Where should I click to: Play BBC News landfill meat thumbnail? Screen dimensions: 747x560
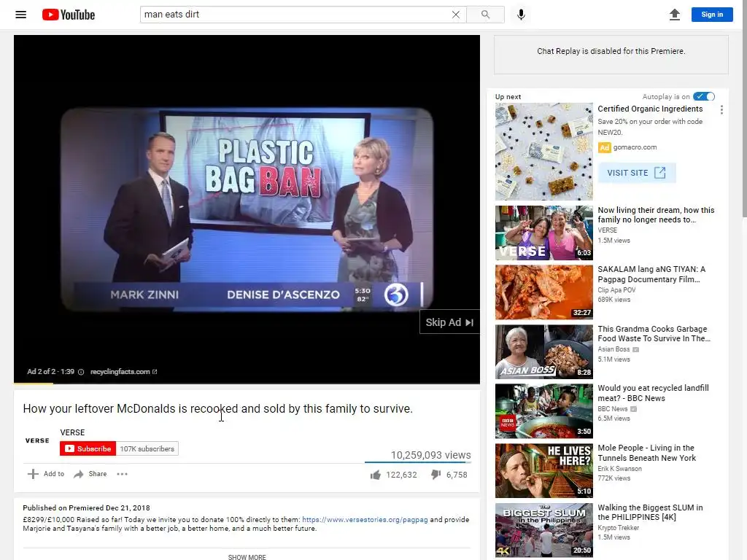click(544, 411)
